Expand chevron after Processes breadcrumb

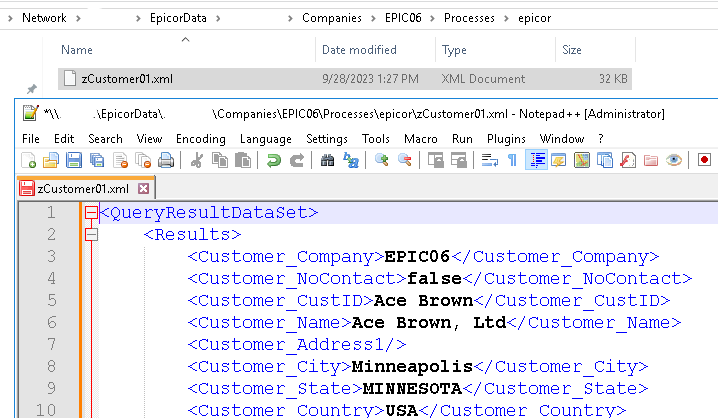point(506,18)
